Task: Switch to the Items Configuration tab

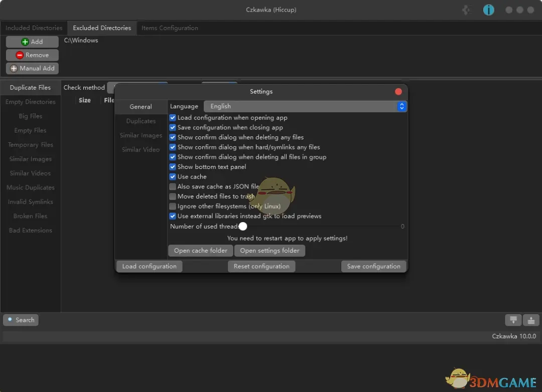Action: click(169, 28)
